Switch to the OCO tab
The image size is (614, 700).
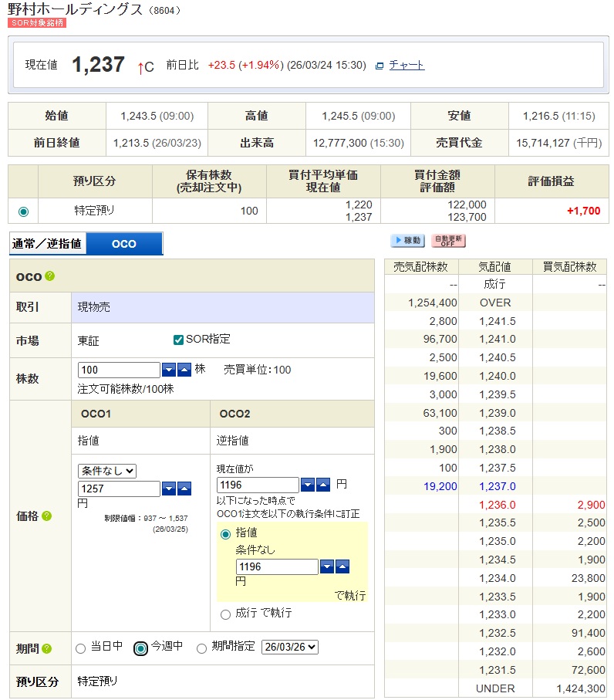[124, 244]
